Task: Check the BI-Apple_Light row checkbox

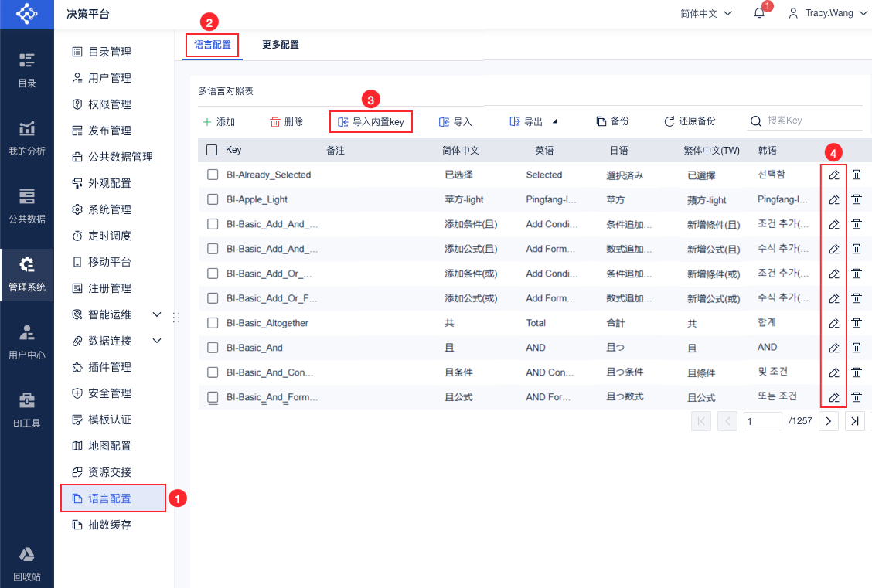Action: pos(213,199)
